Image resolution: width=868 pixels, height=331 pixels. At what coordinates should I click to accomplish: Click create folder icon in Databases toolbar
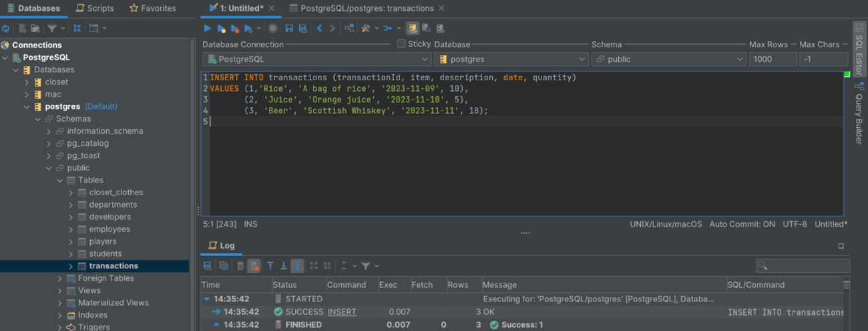pyautogui.click(x=35, y=28)
